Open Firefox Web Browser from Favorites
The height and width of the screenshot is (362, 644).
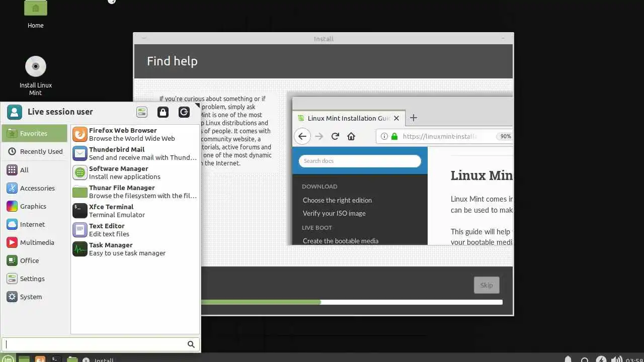135,134
